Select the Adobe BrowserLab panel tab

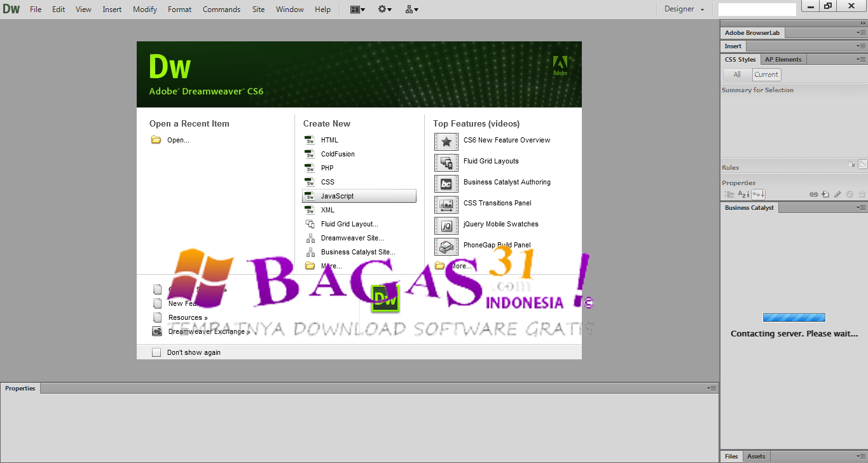[752, 32]
